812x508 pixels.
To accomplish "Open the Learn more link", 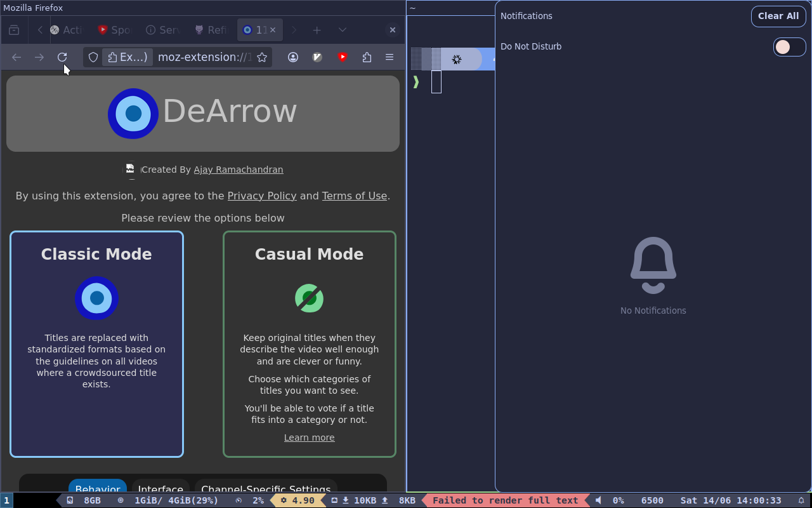I will point(310,438).
